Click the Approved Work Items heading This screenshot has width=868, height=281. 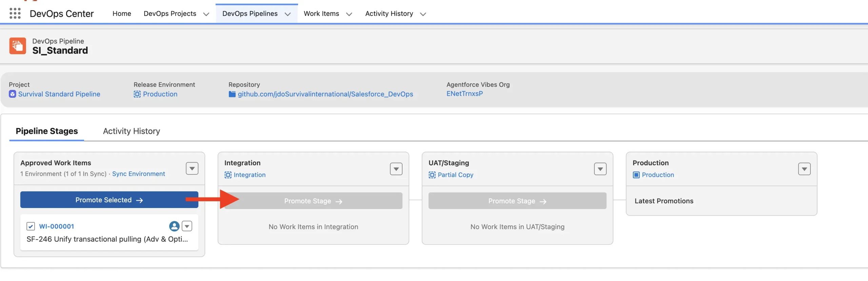point(56,163)
